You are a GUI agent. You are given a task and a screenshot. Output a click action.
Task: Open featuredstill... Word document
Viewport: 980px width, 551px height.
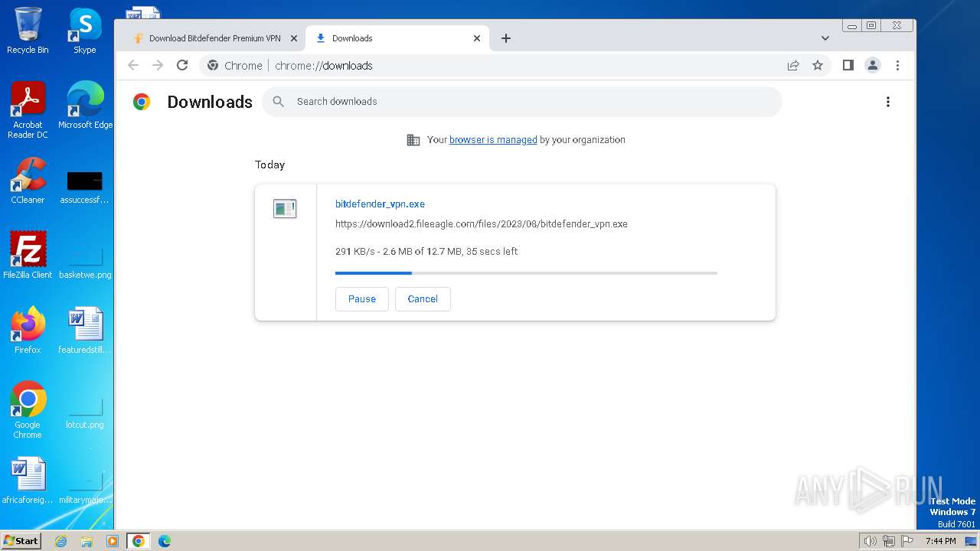85,331
